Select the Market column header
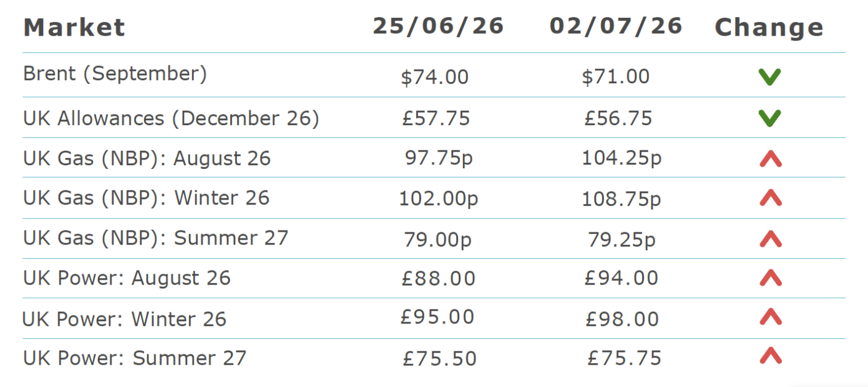 pos(74,28)
